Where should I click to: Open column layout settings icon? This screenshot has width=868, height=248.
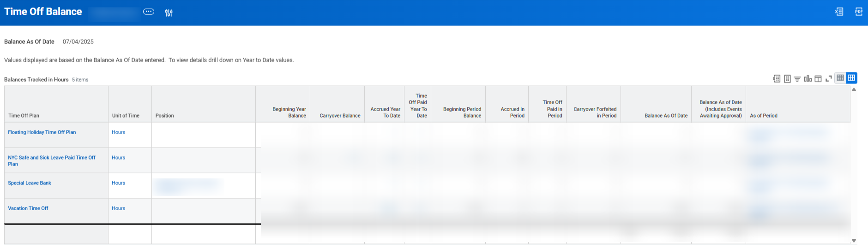tap(818, 79)
